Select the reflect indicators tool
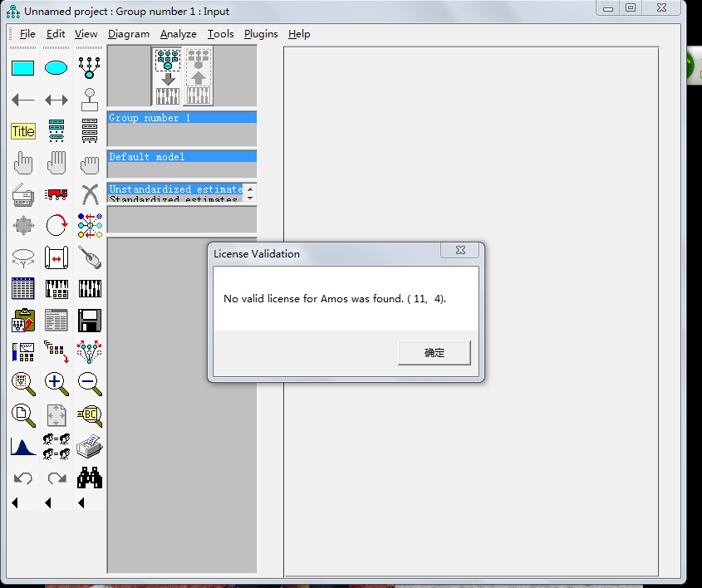The image size is (702, 588). coord(90,225)
